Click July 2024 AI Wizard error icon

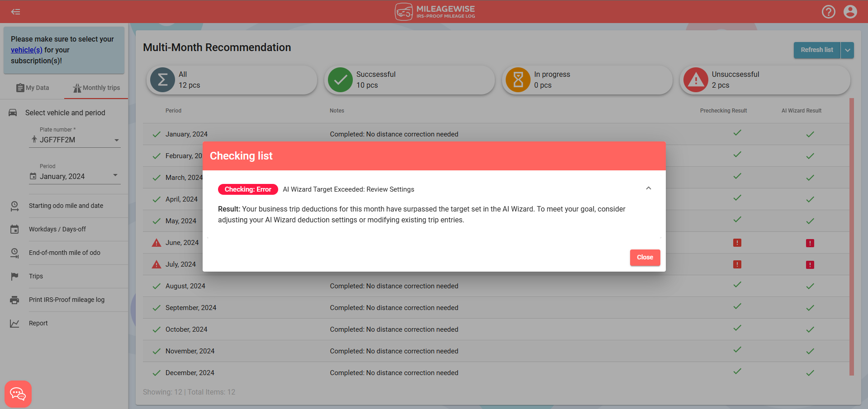[810, 265]
